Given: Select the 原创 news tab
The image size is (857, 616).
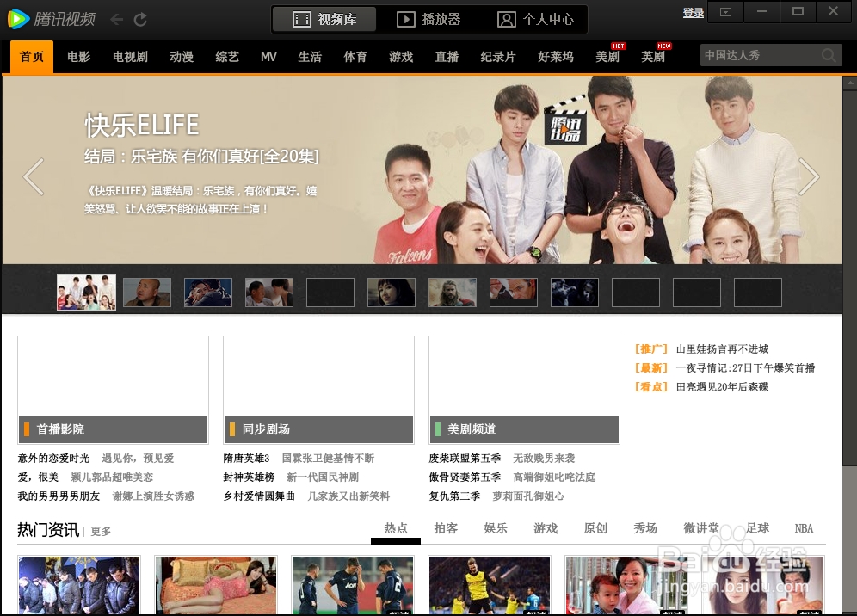Looking at the screenshot, I should pos(595,528).
